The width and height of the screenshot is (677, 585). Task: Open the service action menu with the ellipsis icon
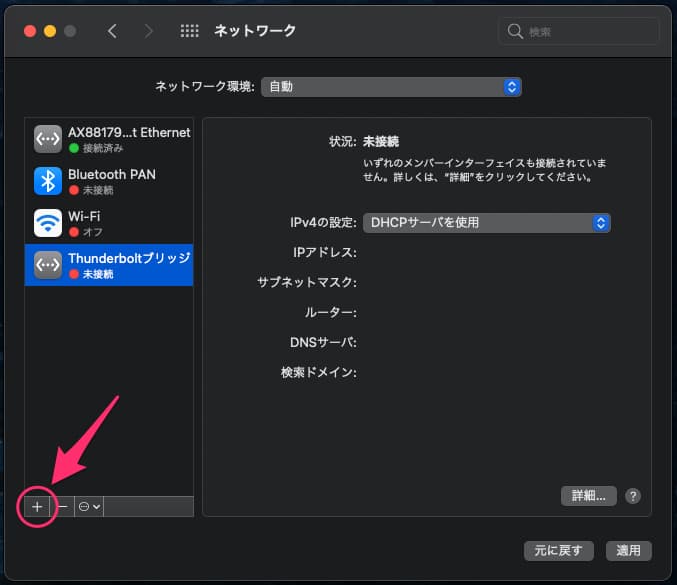[88, 507]
